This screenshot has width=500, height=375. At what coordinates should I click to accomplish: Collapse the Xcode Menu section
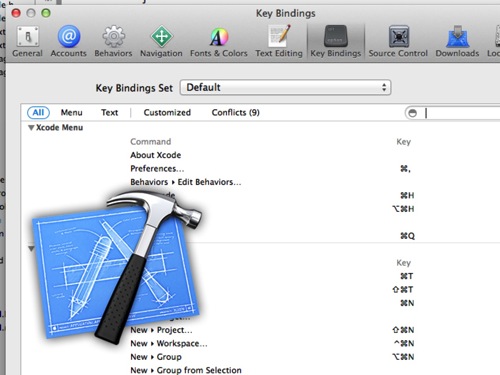point(31,128)
